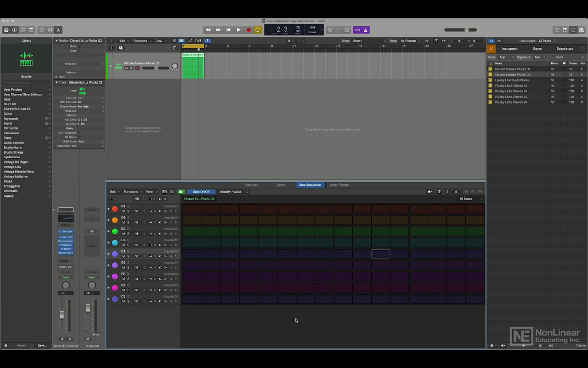This screenshot has height=368, width=588.
Task: Enable the metronome click icon
Action: point(366,30)
